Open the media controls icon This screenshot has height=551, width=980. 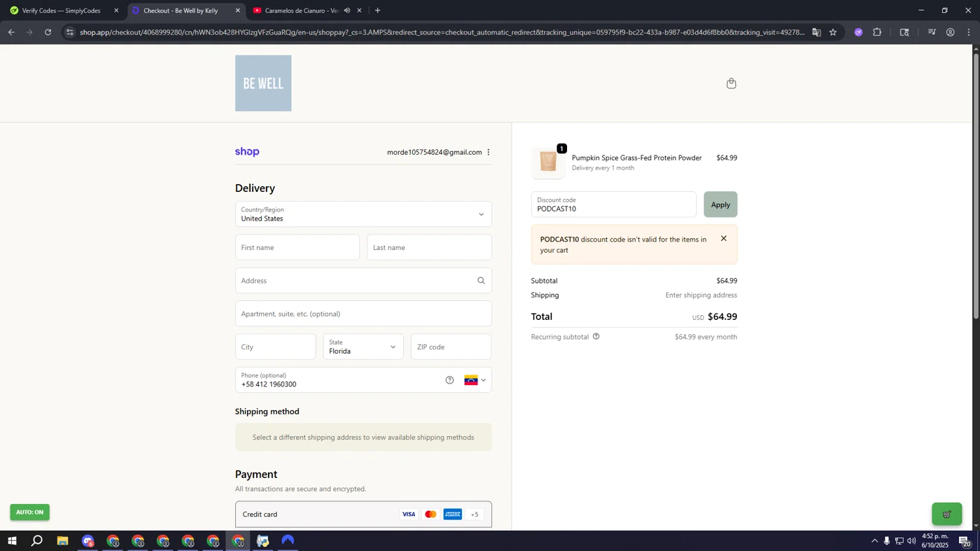[x=932, y=32]
